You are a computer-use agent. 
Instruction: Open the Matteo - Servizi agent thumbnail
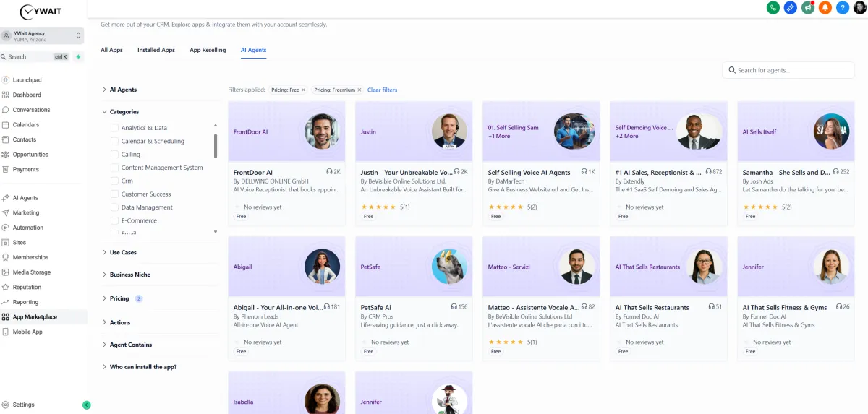(x=576, y=267)
